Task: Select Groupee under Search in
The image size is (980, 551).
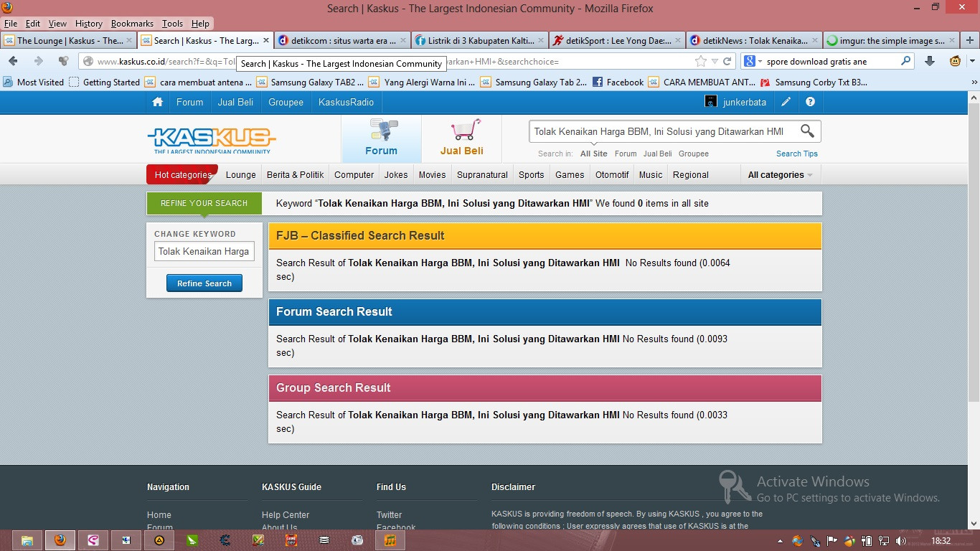Action: pos(694,154)
